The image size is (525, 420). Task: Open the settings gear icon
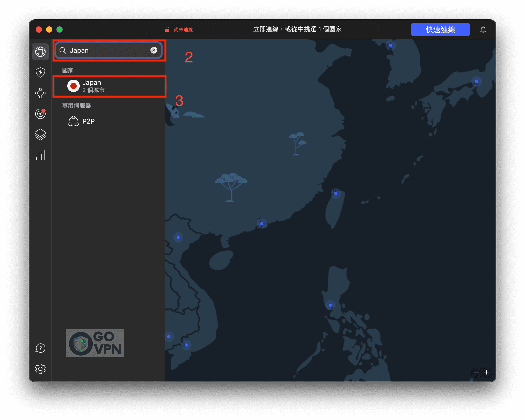click(40, 369)
